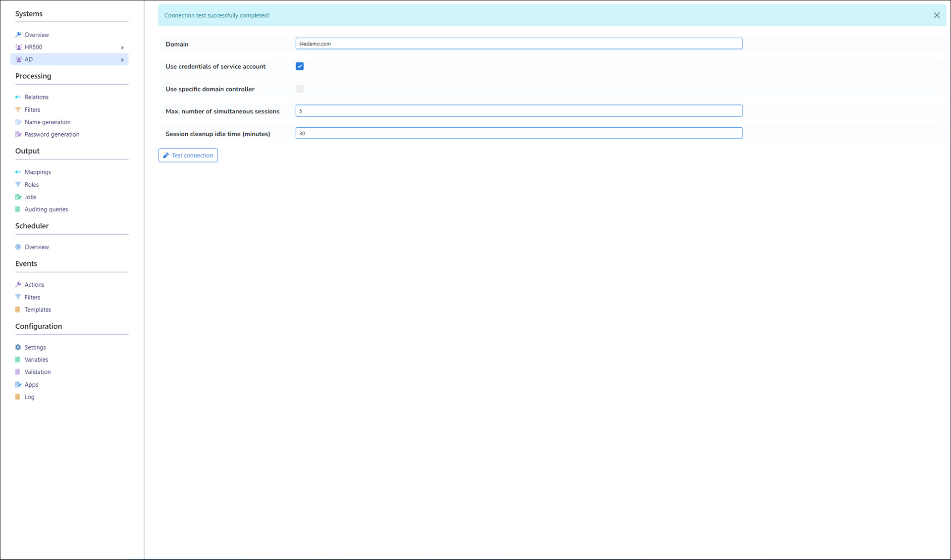
Task: Uncheck Use credentials of service account
Action: point(300,66)
